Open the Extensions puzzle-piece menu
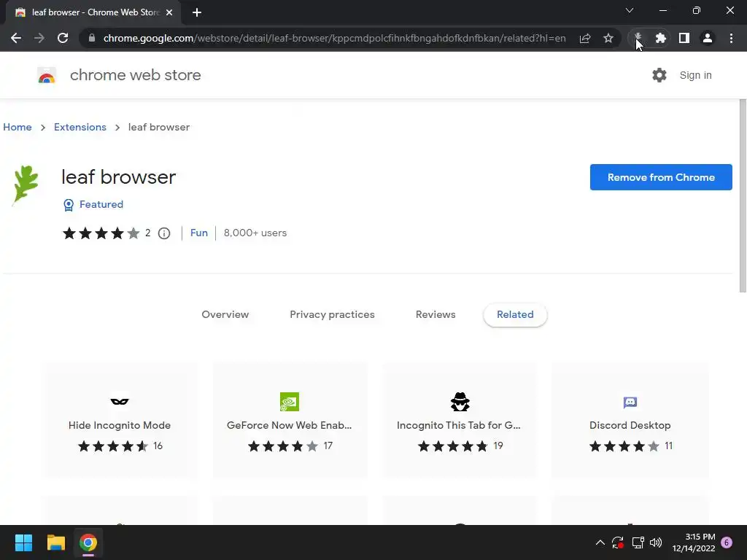The height and width of the screenshot is (560, 747). (x=660, y=38)
